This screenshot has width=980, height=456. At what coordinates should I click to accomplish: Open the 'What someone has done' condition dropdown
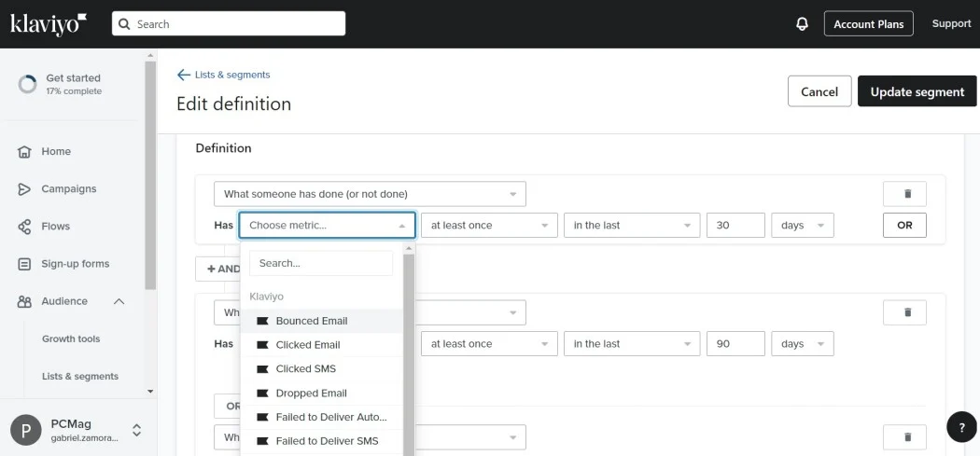370,194
